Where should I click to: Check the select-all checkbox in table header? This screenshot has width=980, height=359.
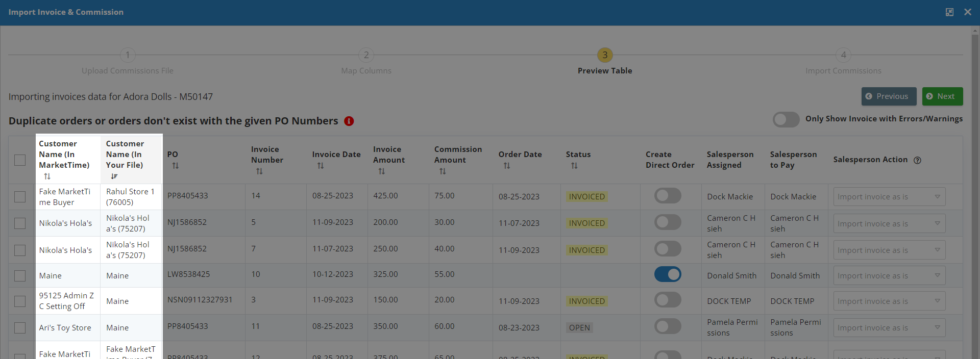click(x=20, y=160)
